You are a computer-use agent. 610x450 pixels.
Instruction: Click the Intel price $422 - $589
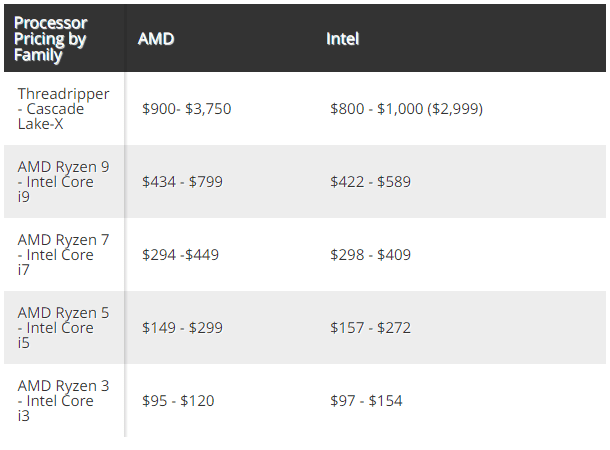tap(370, 182)
